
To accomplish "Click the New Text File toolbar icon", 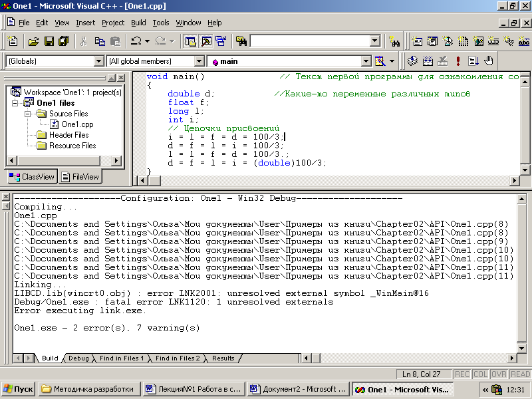I will (x=13, y=41).
